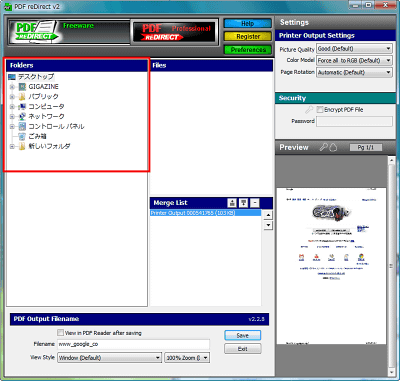Open the Color Model dropdown

click(x=354, y=60)
